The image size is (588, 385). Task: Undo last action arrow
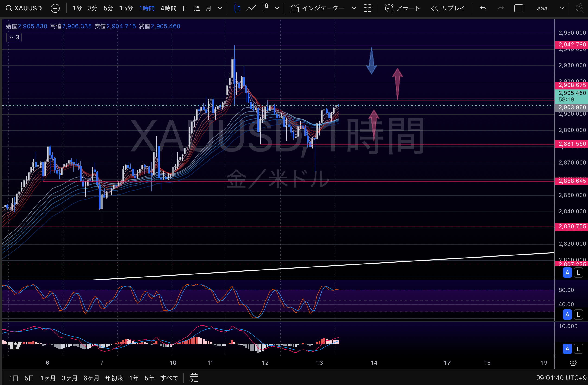pos(483,8)
